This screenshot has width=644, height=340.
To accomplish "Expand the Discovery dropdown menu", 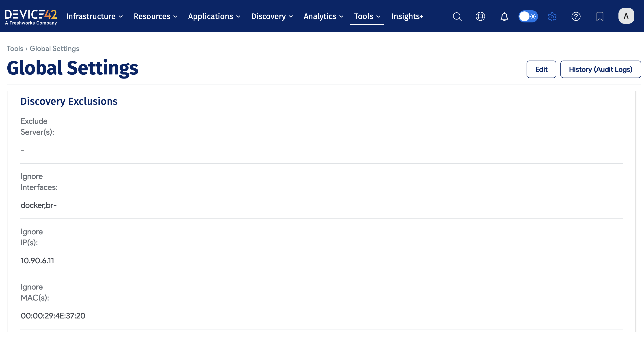I will 272,17.
